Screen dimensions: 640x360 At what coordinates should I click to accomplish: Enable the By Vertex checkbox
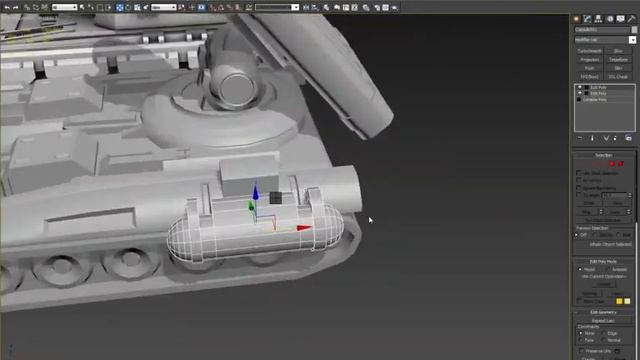click(x=578, y=180)
